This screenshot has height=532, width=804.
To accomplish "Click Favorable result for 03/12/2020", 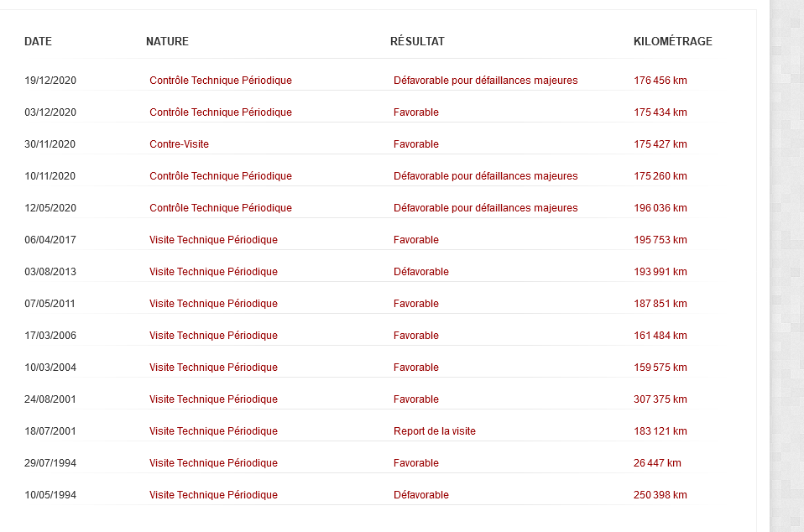I will tap(416, 112).
